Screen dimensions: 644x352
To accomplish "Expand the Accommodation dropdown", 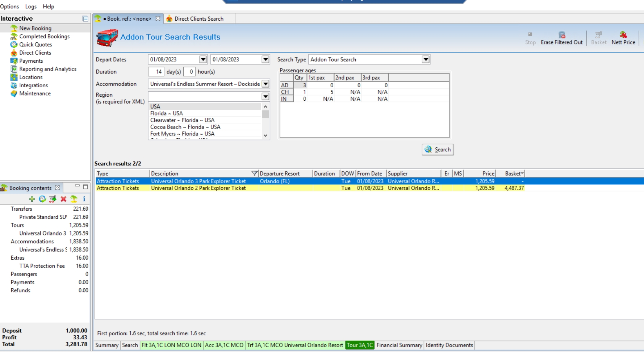I will (x=265, y=84).
